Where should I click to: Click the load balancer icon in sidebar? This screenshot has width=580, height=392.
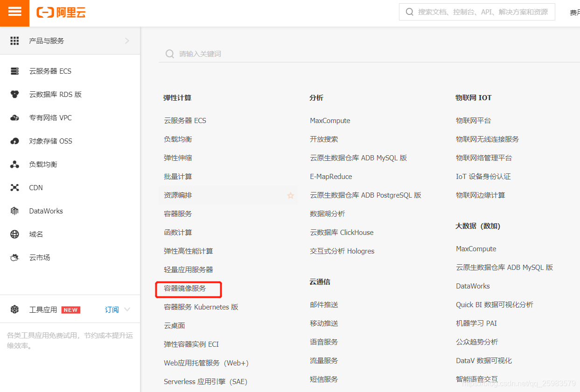click(14, 165)
